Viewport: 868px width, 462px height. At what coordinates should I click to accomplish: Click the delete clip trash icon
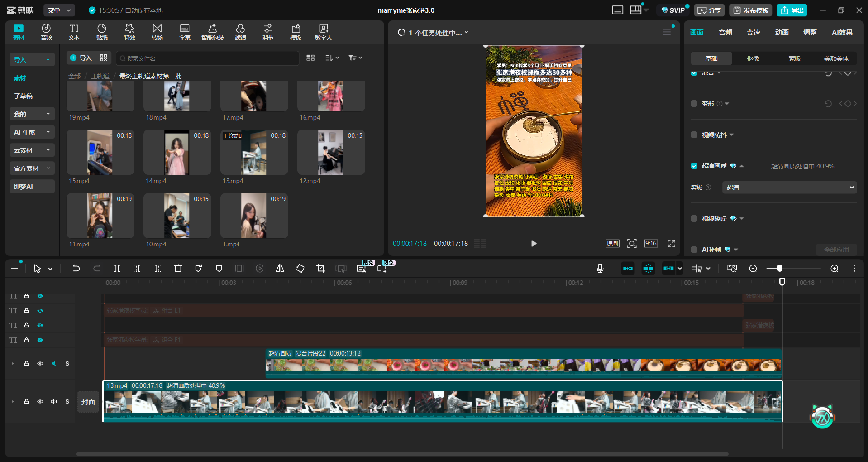pyautogui.click(x=178, y=269)
